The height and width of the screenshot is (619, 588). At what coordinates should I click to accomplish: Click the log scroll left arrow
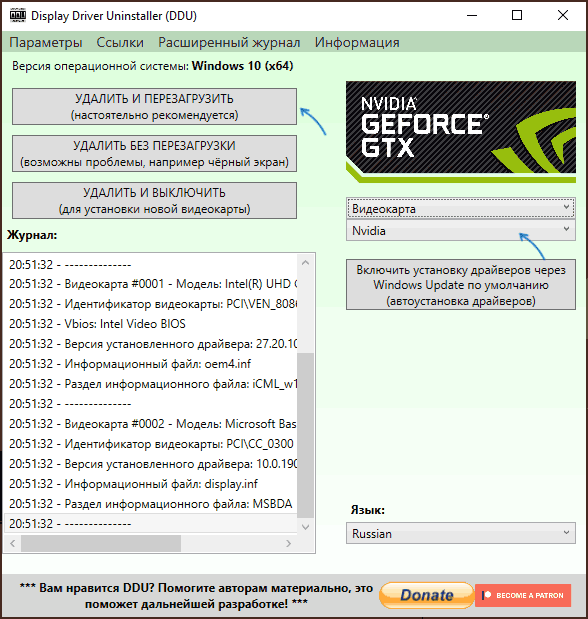coord(13,544)
